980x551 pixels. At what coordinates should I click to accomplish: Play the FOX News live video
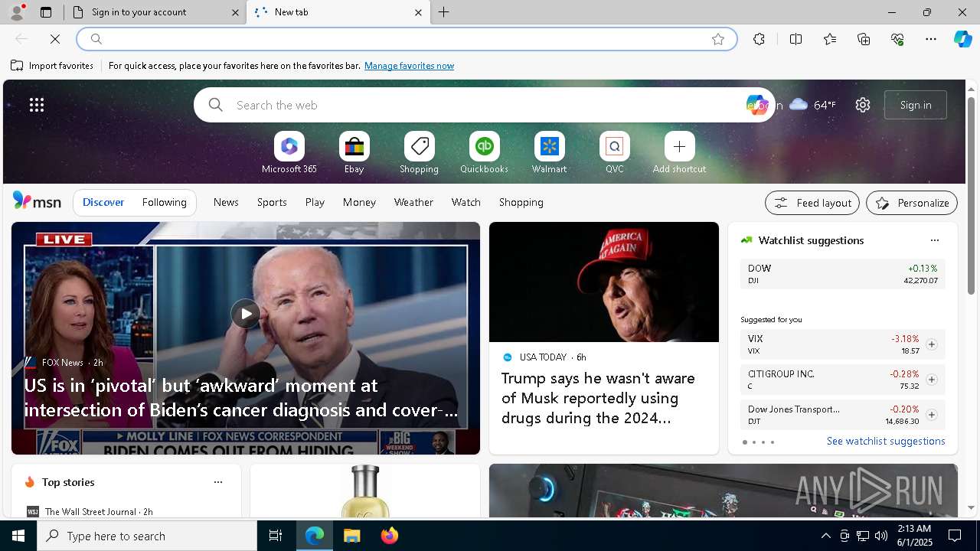(246, 314)
